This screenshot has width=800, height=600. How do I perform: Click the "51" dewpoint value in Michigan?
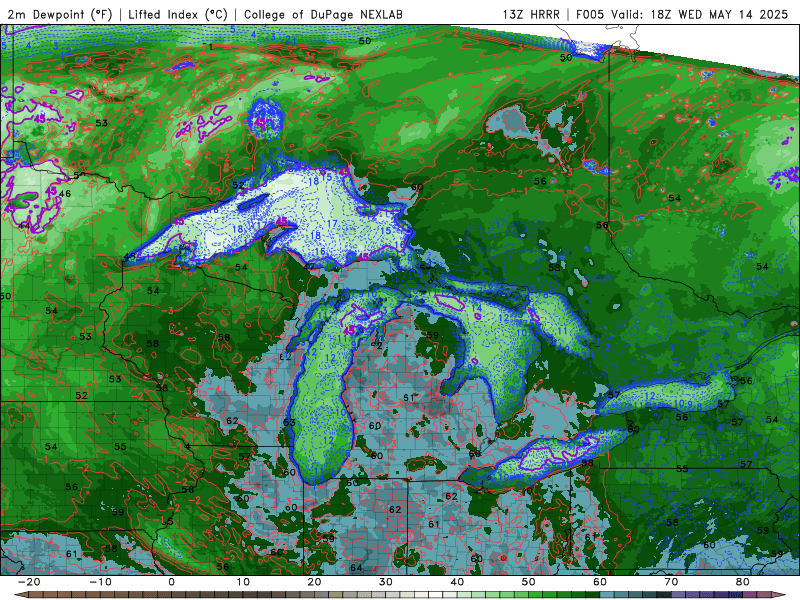[x=409, y=398]
